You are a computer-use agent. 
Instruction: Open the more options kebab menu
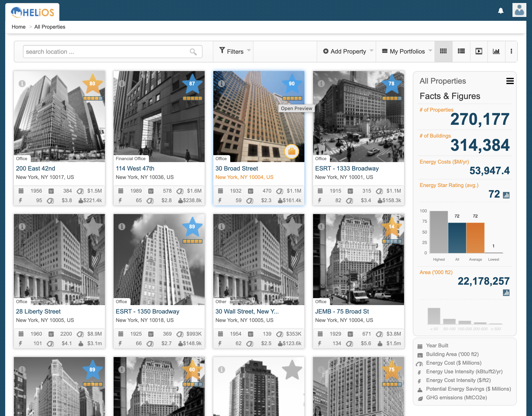click(511, 51)
